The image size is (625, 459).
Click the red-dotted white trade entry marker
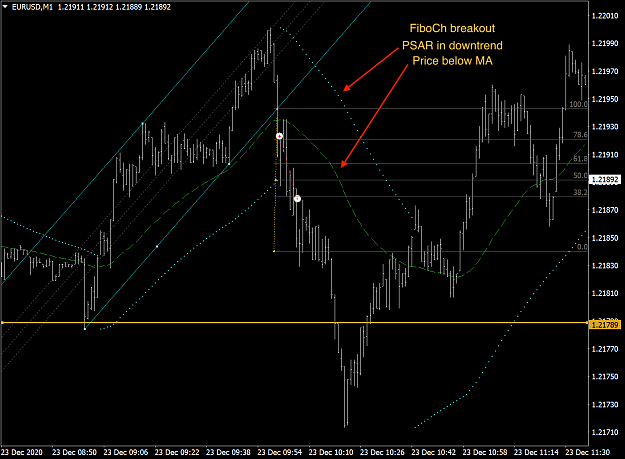[279, 136]
